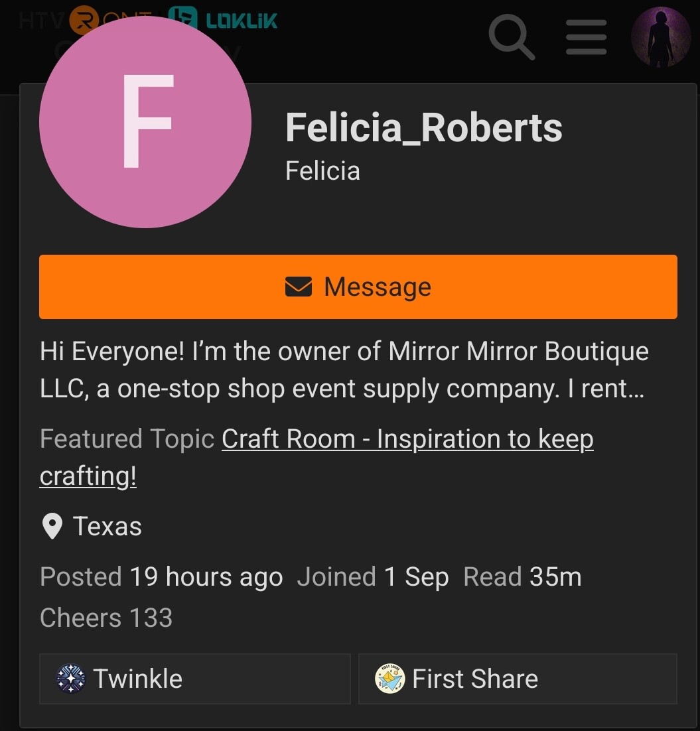Open the search magnifier icon
Screen dimensions: 700x731
click(x=511, y=37)
